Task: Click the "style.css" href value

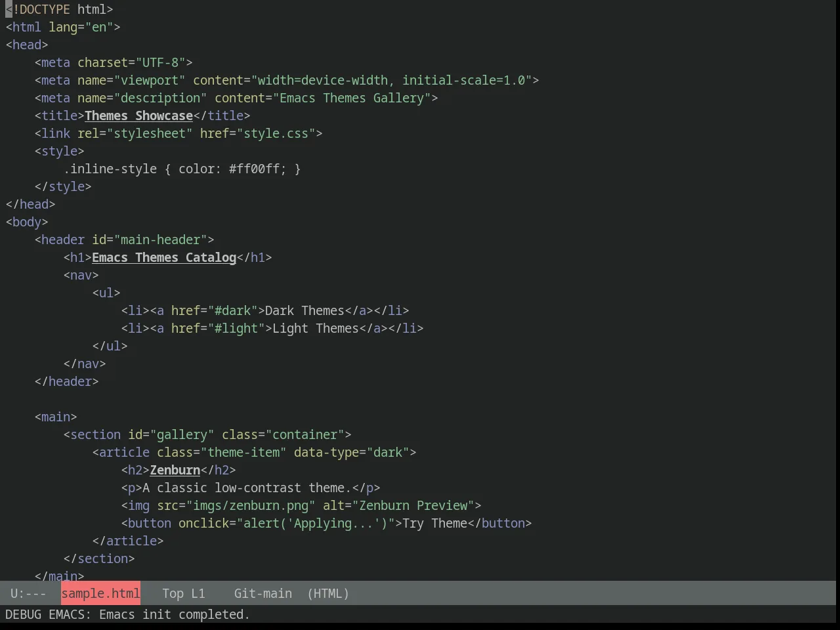Action: 276,133
